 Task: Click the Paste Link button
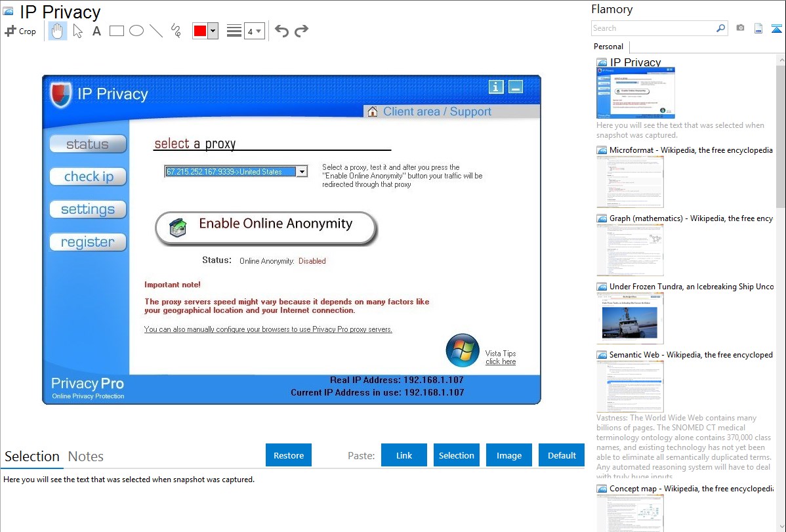(404, 455)
